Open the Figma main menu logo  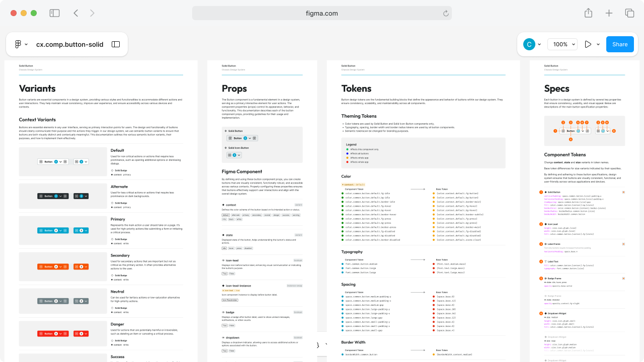click(18, 44)
